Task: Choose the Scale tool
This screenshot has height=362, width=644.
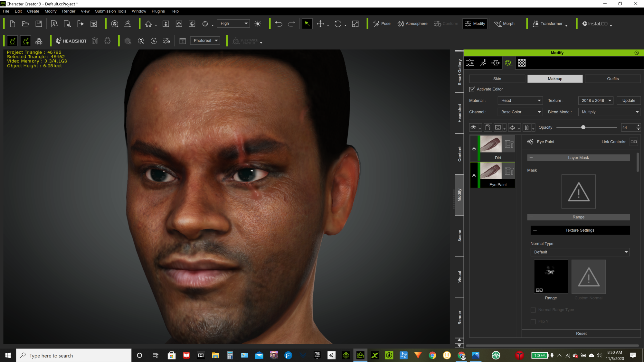Action: [355, 24]
